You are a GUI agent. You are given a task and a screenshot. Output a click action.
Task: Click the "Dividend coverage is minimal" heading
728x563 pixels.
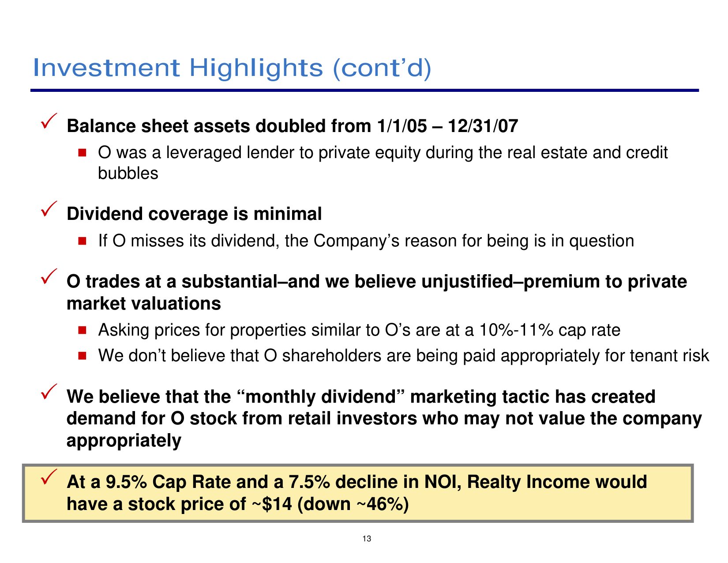pos(194,214)
